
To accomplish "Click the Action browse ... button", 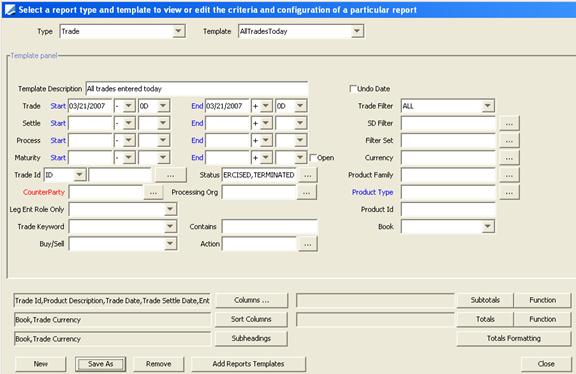I will point(308,244).
